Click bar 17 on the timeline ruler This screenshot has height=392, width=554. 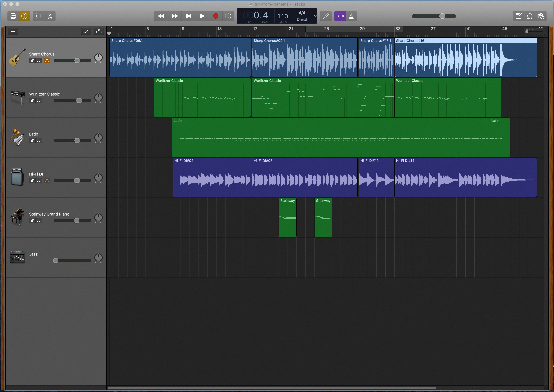255,29
